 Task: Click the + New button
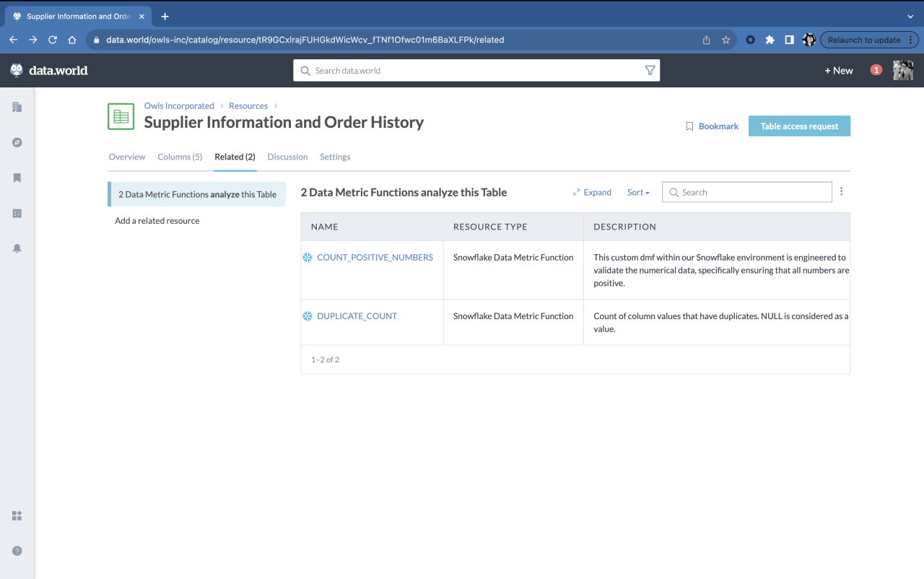pyautogui.click(x=839, y=71)
